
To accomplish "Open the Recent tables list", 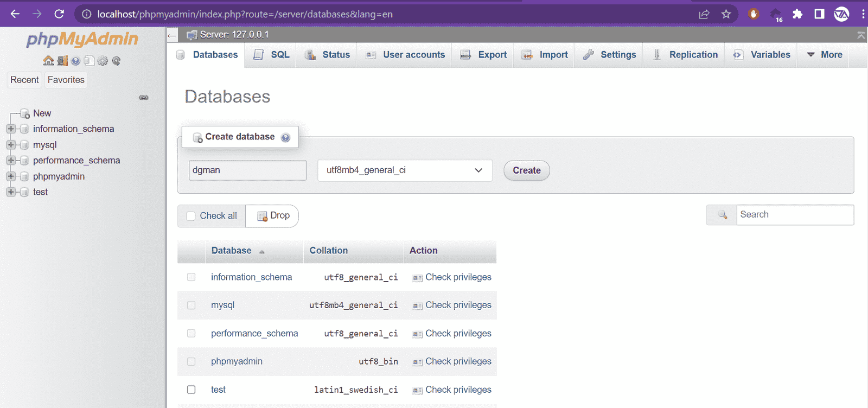I will 24,80.
